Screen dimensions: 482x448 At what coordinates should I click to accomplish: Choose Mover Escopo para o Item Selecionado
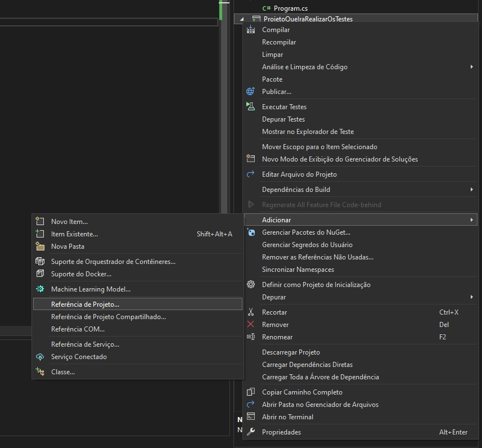point(361,147)
